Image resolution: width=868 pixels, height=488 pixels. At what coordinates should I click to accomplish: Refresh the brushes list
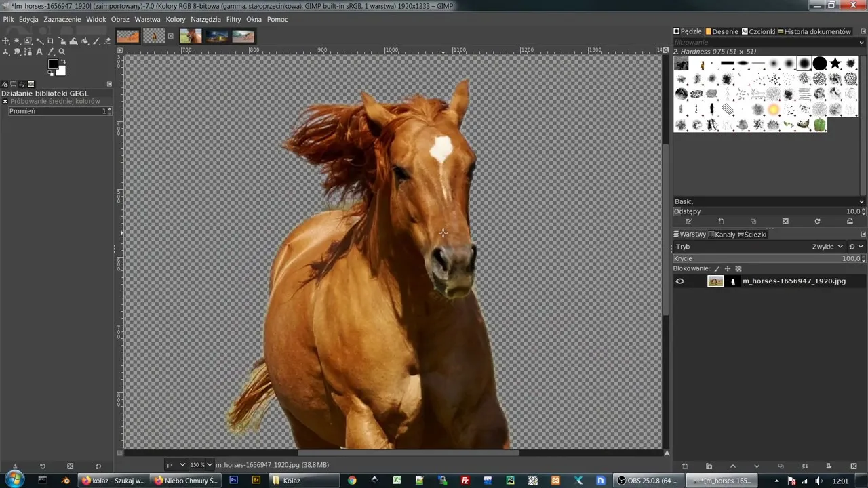tap(817, 221)
